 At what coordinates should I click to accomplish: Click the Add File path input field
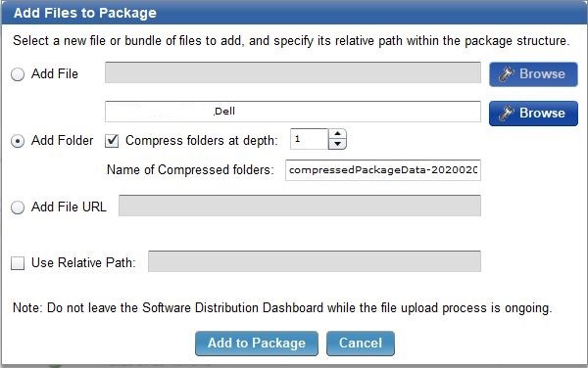point(293,72)
